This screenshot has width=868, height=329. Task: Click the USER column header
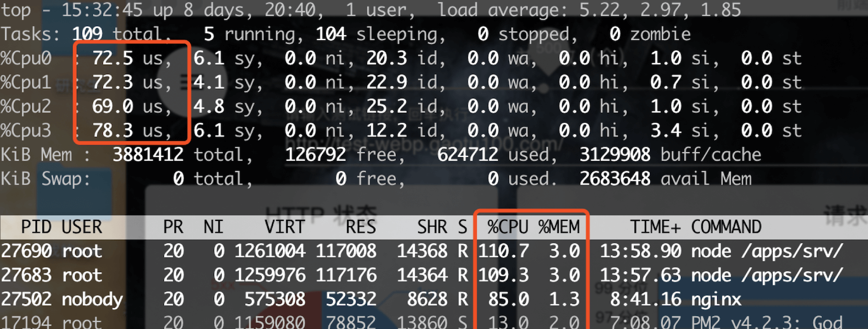[82, 227]
